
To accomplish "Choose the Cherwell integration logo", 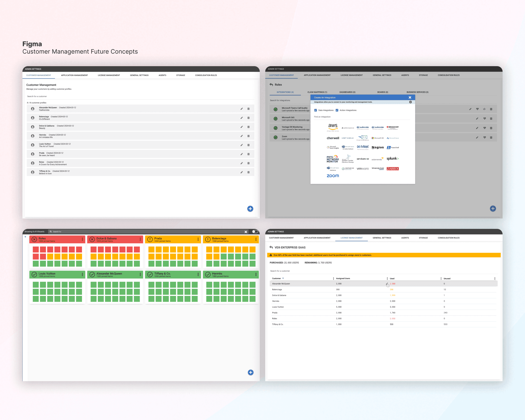I will [x=333, y=138].
